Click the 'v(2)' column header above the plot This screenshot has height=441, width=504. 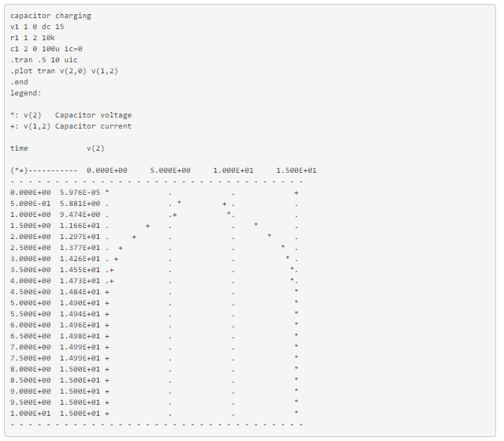(x=95, y=148)
